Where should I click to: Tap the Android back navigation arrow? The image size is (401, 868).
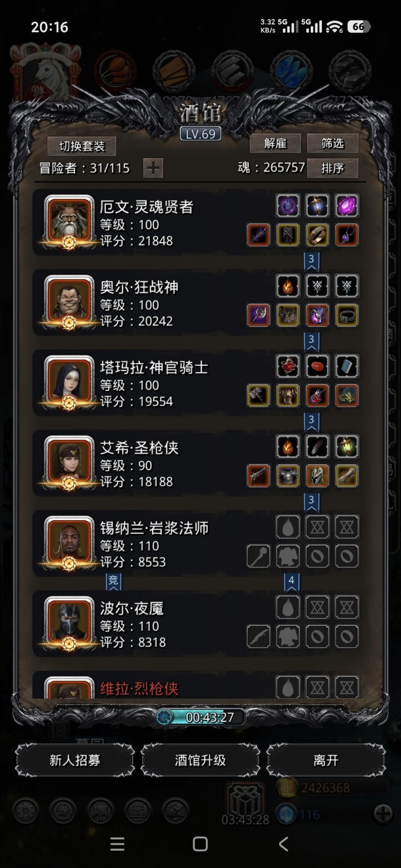tap(283, 844)
